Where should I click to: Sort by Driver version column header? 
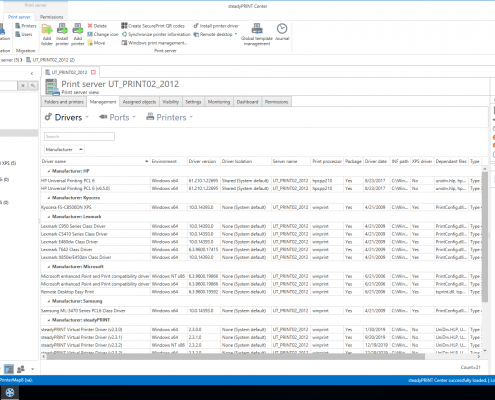coord(204,161)
